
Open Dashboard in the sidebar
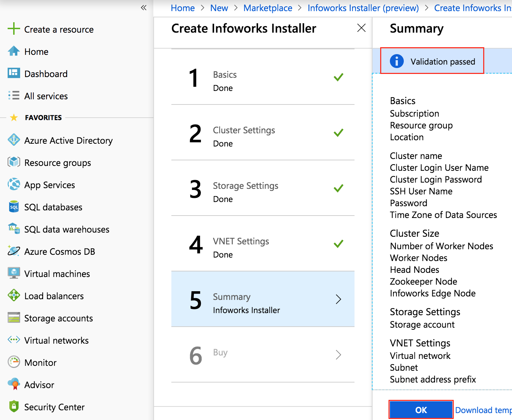46,74
